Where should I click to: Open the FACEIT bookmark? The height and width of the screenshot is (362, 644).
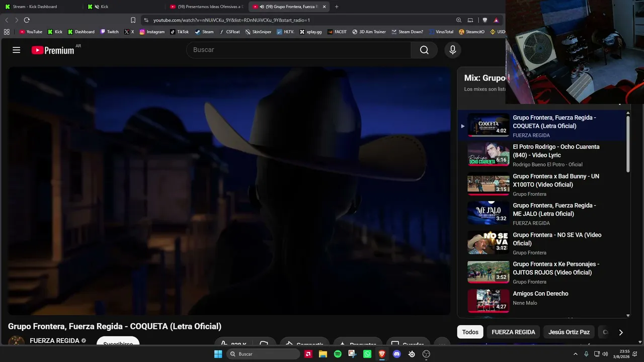pos(337,32)
